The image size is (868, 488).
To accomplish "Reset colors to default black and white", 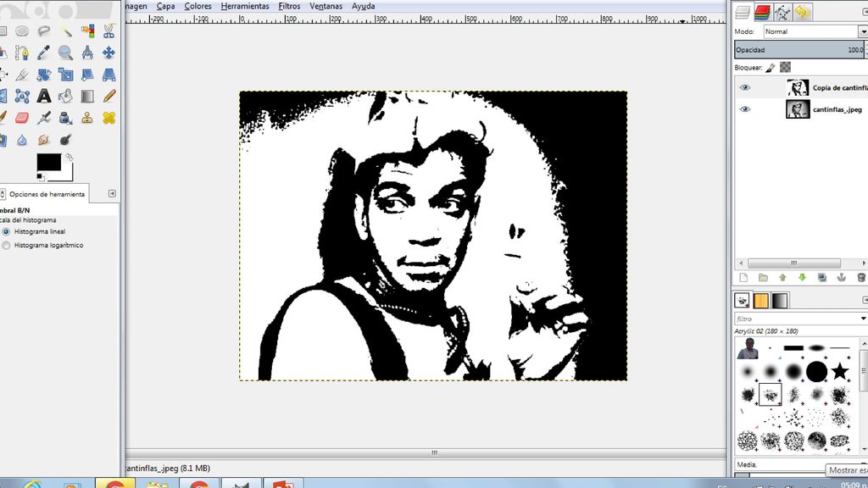I will pos(41,177).
